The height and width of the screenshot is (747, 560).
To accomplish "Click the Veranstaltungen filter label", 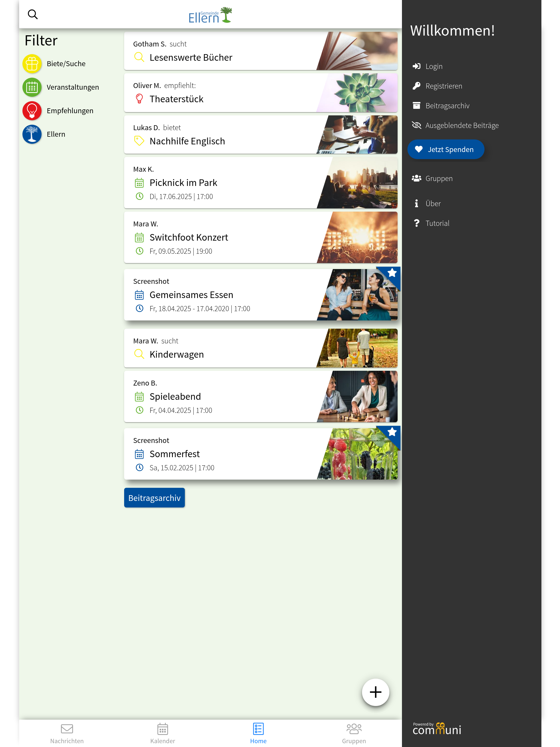I will coord(73,87).
